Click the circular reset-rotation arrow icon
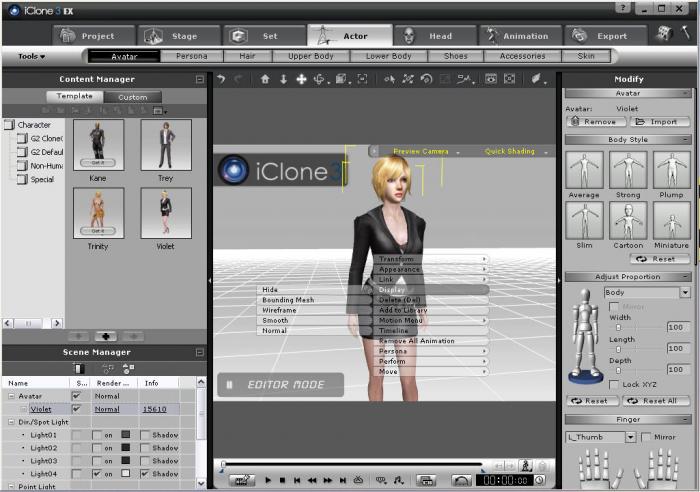The image size is (700, 492). click(426, 79)
